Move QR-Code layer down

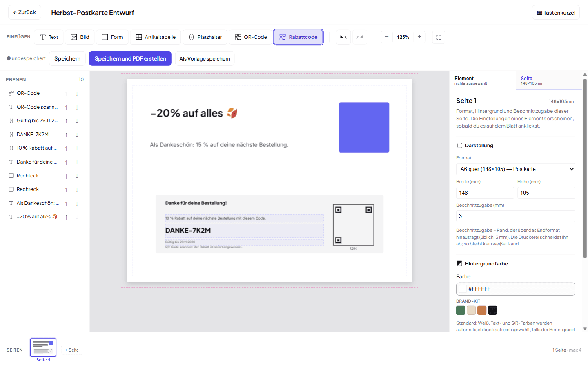pyautogui.click(x=77, y=94)
